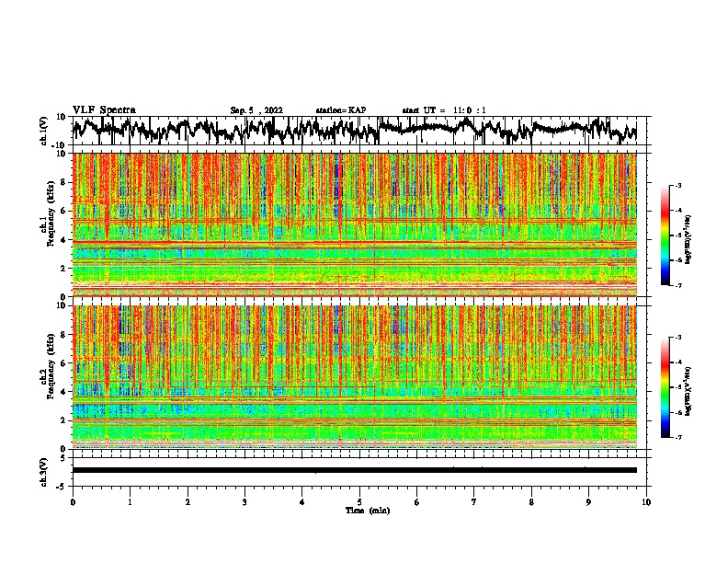Click the date label 'Sep. 5 , 2022'
This screenshot has width=728, height=563.
click(256, 110)
